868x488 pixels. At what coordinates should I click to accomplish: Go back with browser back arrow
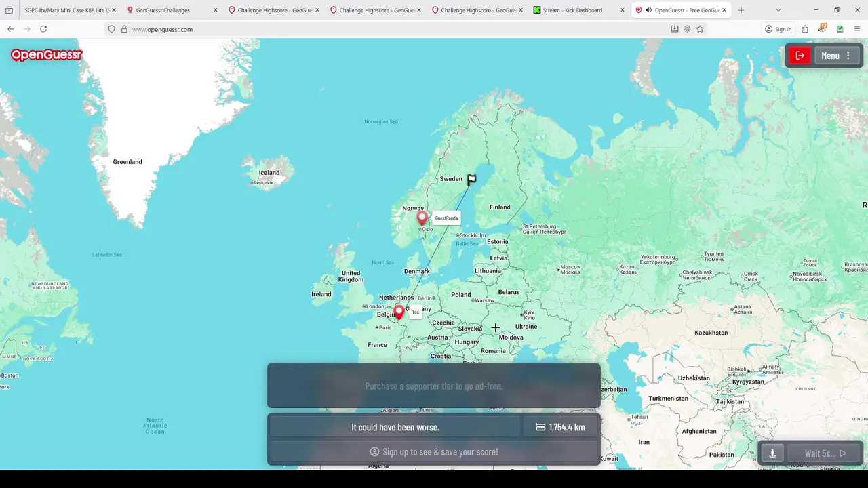pos(11,29)
